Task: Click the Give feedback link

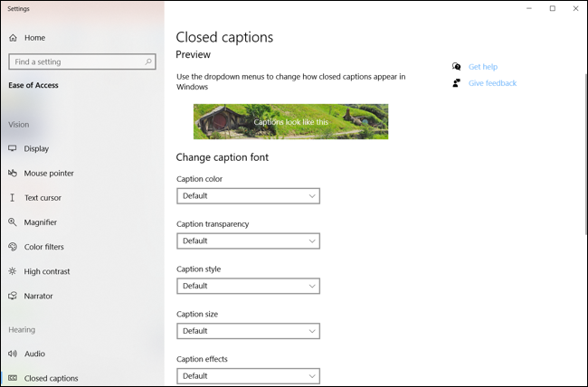Action: click(x=492, y=83)
